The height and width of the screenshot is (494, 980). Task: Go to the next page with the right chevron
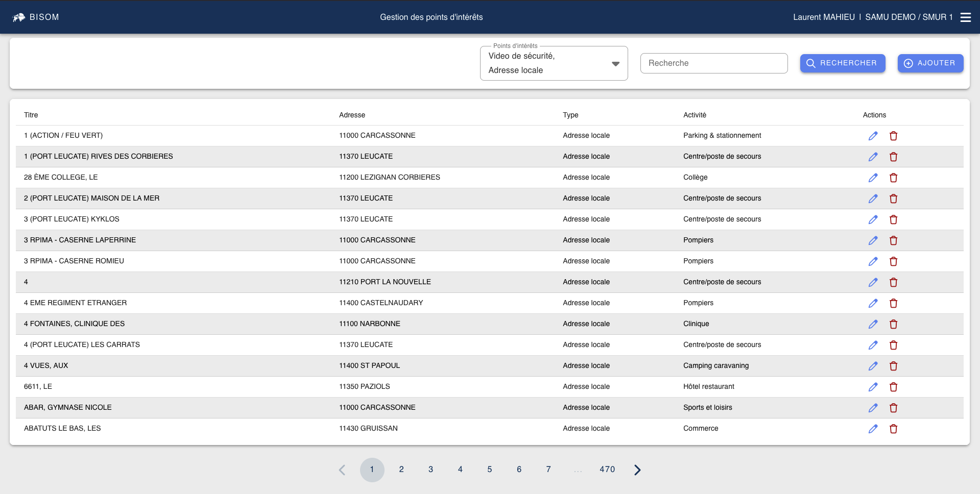click(637, 470)
